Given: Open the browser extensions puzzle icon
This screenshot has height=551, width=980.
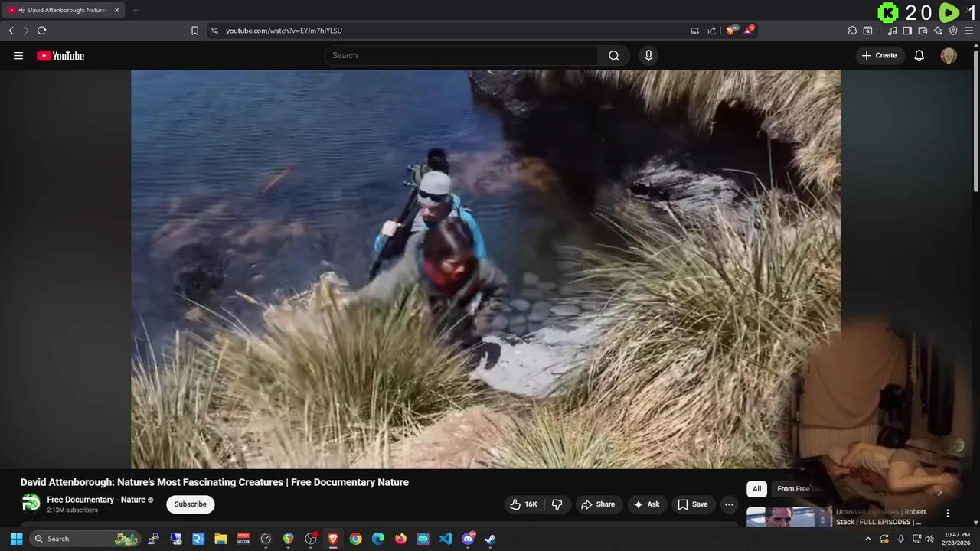Looking at the screenshot, I should (852, 31).
